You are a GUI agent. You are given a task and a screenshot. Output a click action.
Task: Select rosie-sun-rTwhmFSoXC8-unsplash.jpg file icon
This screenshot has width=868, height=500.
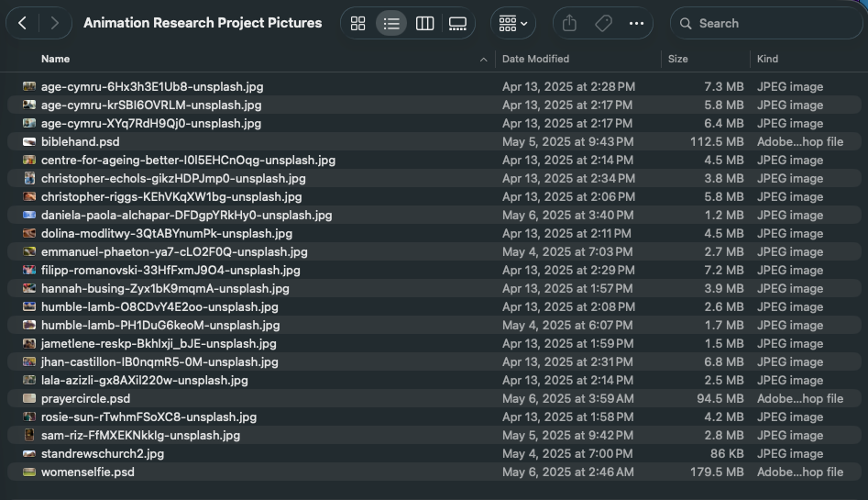pyautogui.click(x=29, y=417)
